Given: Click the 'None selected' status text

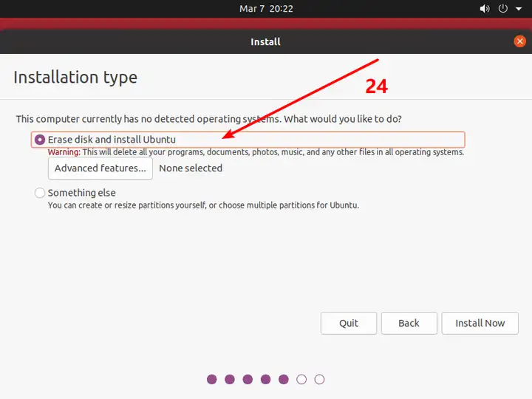Looking at the screenshot, I should pyautogui.click(x=191, y=168).
